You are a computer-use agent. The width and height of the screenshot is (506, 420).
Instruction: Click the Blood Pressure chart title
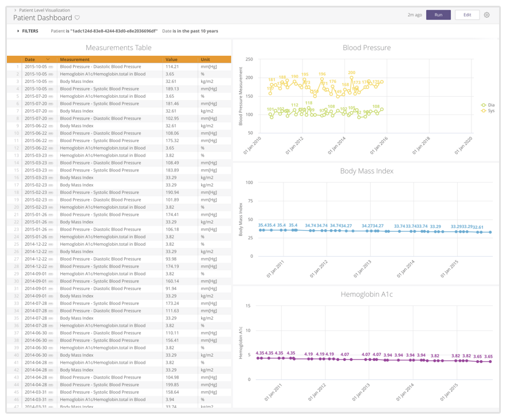coord(367,48)
